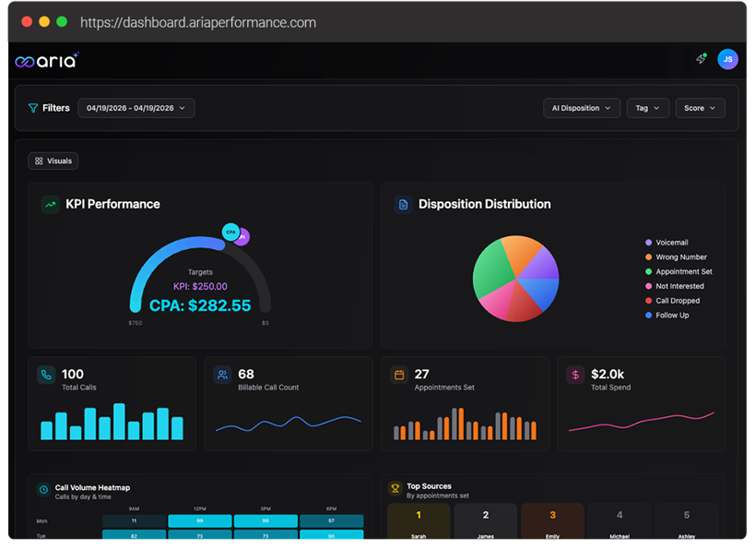
Task: Expand the AI Disposition filter dropdown
Action: tap(582, 108)
